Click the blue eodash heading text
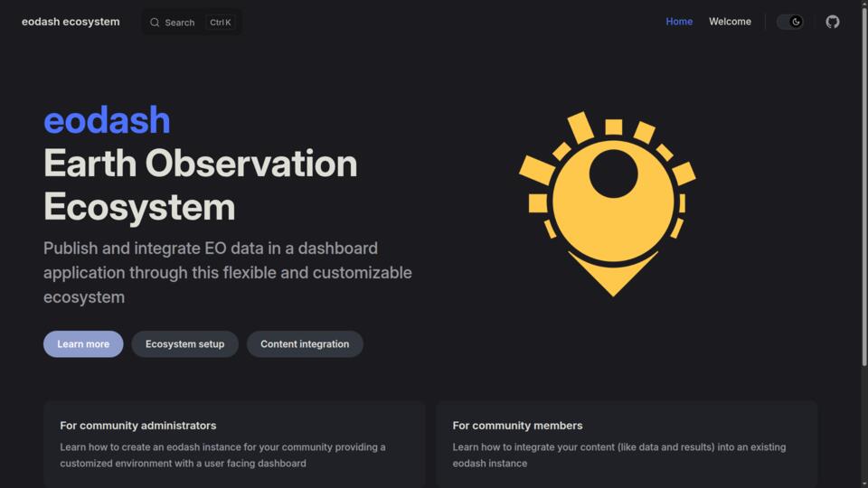868x488 pixels. pos(107,119)
